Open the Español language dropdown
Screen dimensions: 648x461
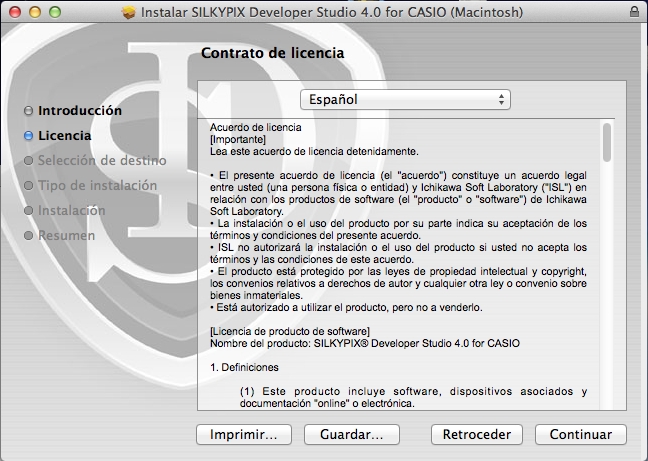405,100
